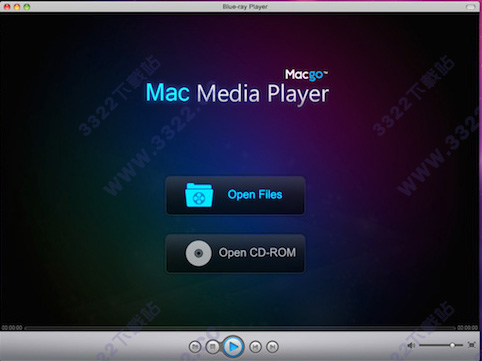
Task: Zoom the window with the green button
Action: tap(27, 7)
